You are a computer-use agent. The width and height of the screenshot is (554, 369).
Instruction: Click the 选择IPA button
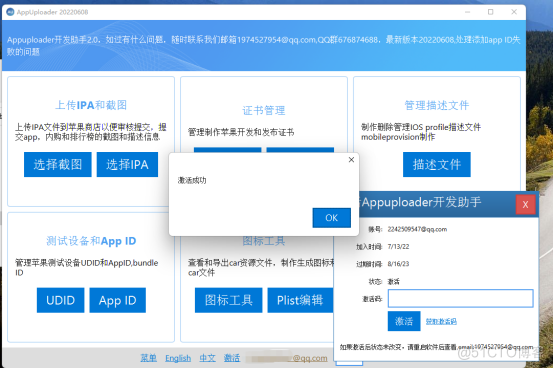127,164
